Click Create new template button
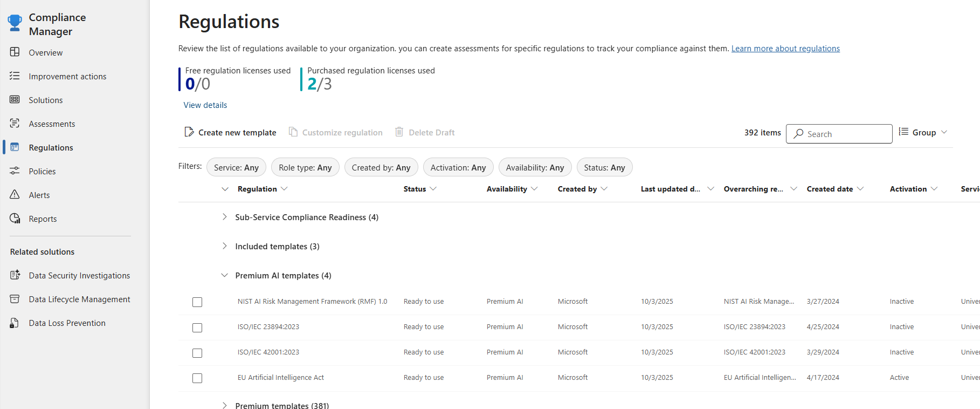The width and height of the screenshot is (980, 409). pyautogui.click(x=230, y=132)
